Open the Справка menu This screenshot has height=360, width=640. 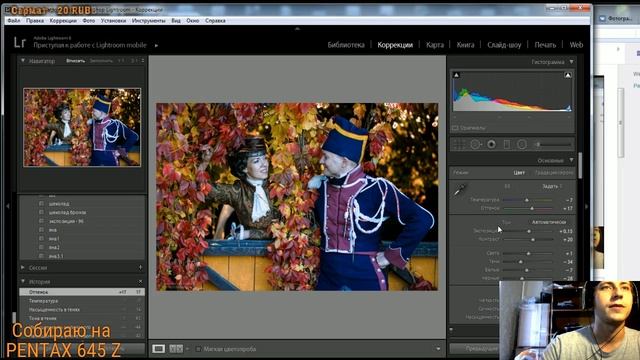pyautogui.click(x=215, y=20)
